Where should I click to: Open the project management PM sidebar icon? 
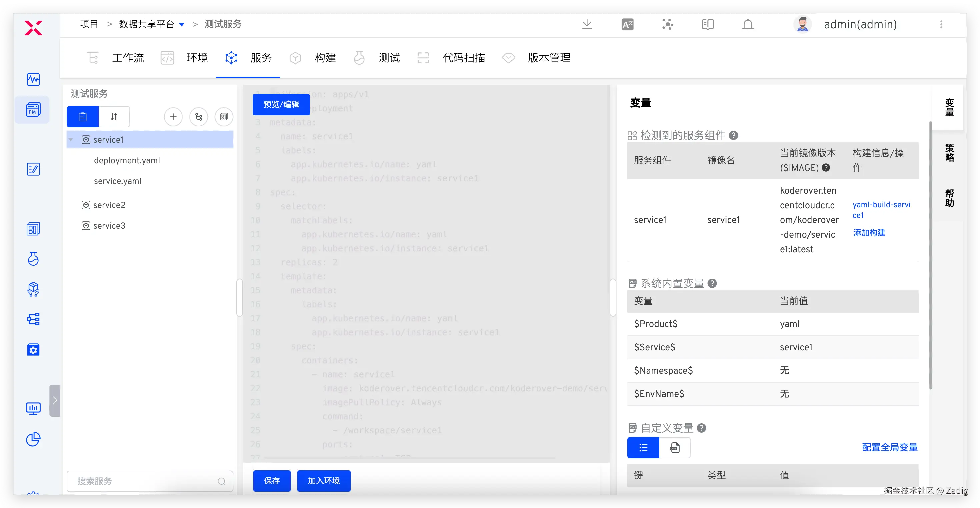(x=33, y=110)
